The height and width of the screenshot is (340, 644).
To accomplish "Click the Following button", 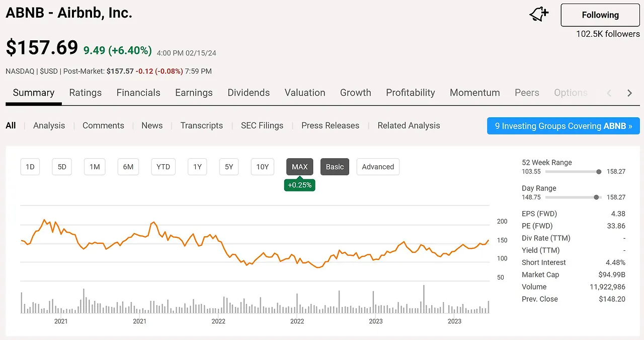I will tap(600, 15).
